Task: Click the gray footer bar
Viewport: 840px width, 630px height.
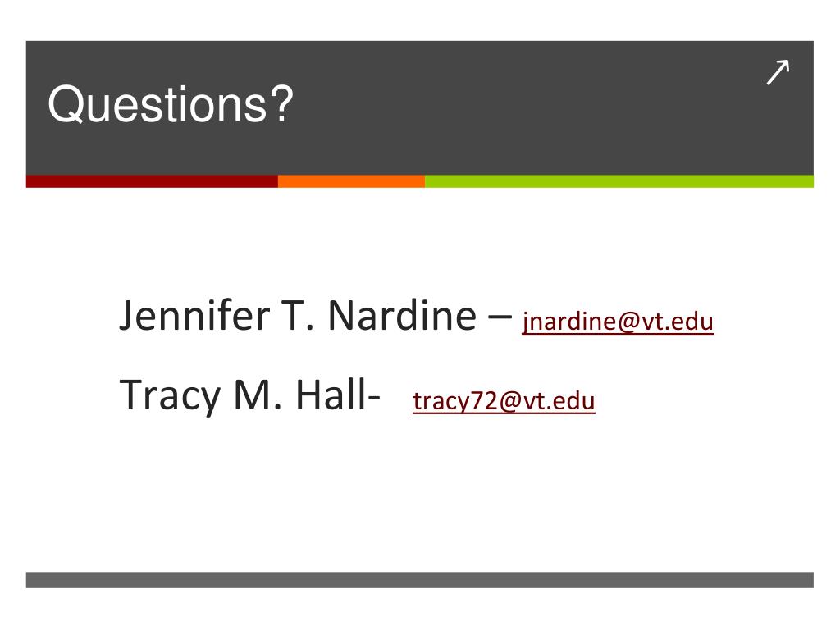Action: [419, 580]
